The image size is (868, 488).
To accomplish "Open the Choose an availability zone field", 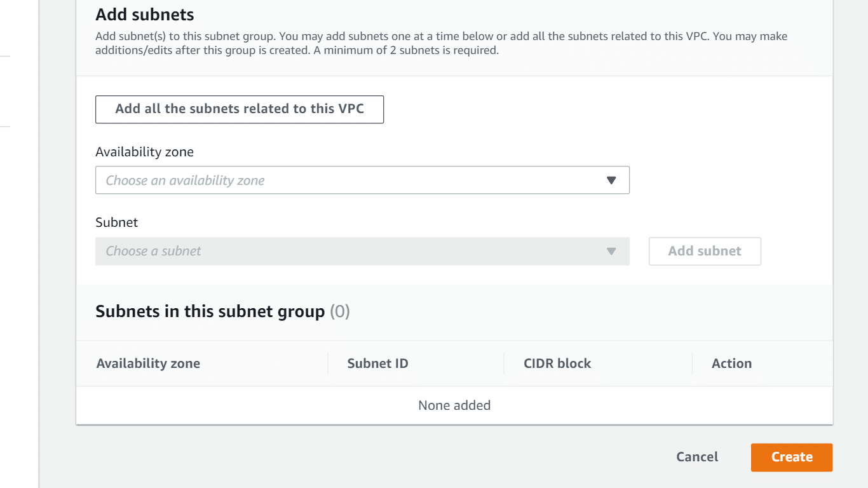I will point(362,180).
